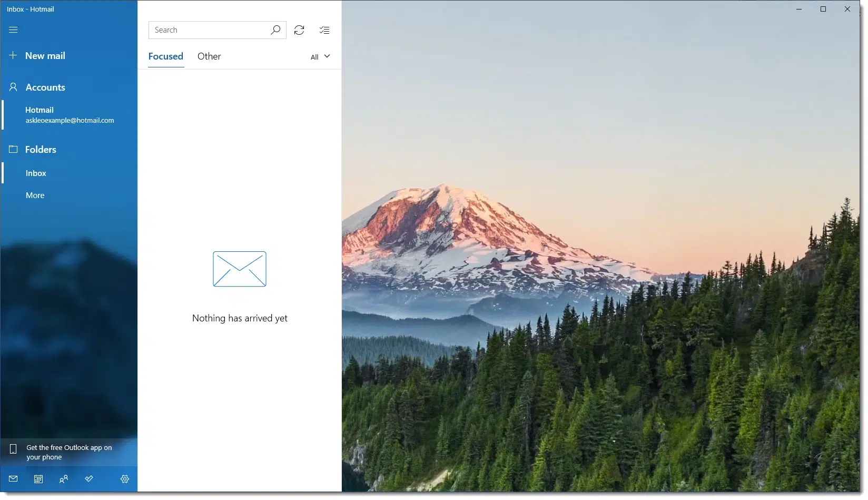868x500 pixels.
Task: Enter selection mode with checklist icon
Action: click(x=324, y=30)
